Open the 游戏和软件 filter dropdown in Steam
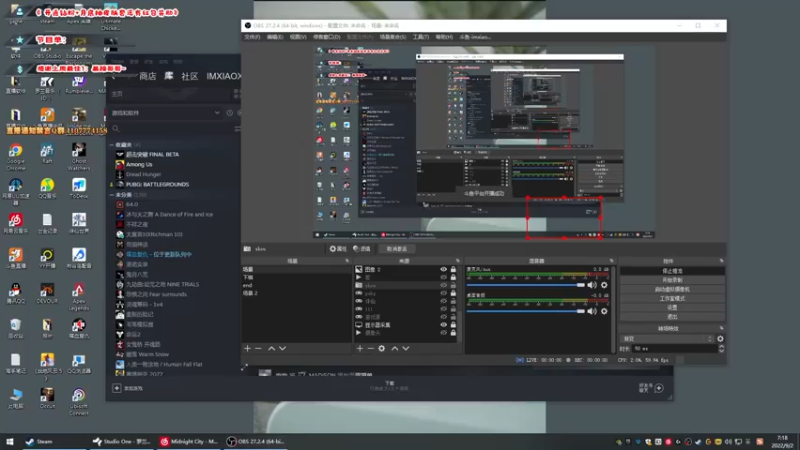 [x=217, y=113]
